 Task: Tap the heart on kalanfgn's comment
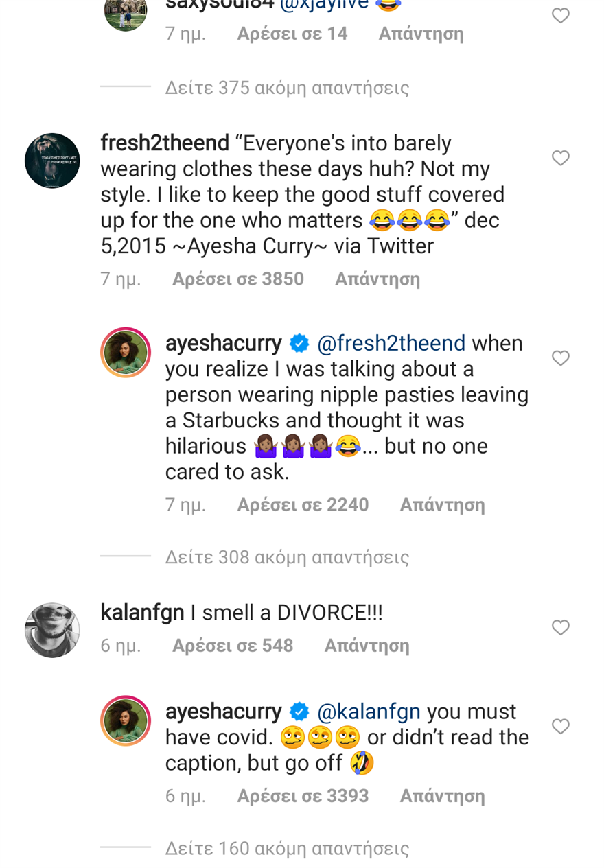(561, 627)
